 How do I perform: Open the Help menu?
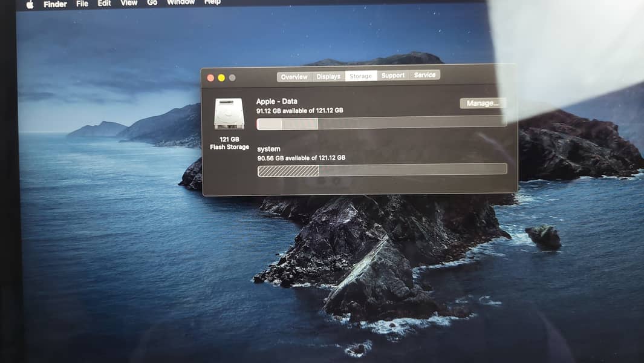(212, 2)
